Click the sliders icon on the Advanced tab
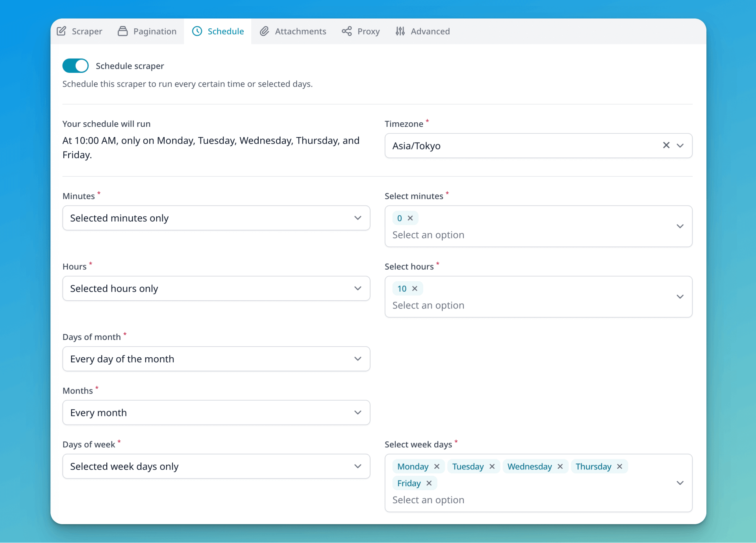The width and height of the screenshot is (756, 543). pyautogui.click(x=400, y=31)
